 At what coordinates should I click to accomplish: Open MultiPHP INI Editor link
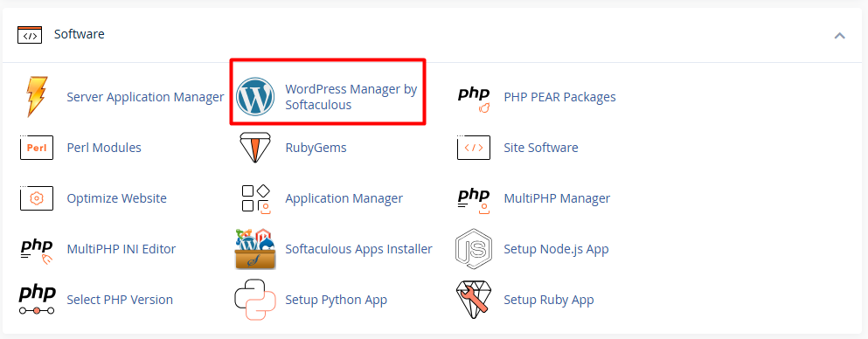[122, 249]
